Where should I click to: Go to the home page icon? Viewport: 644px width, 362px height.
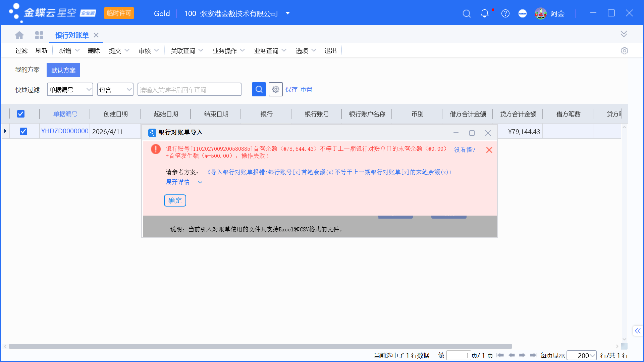(x=19, y=35)
